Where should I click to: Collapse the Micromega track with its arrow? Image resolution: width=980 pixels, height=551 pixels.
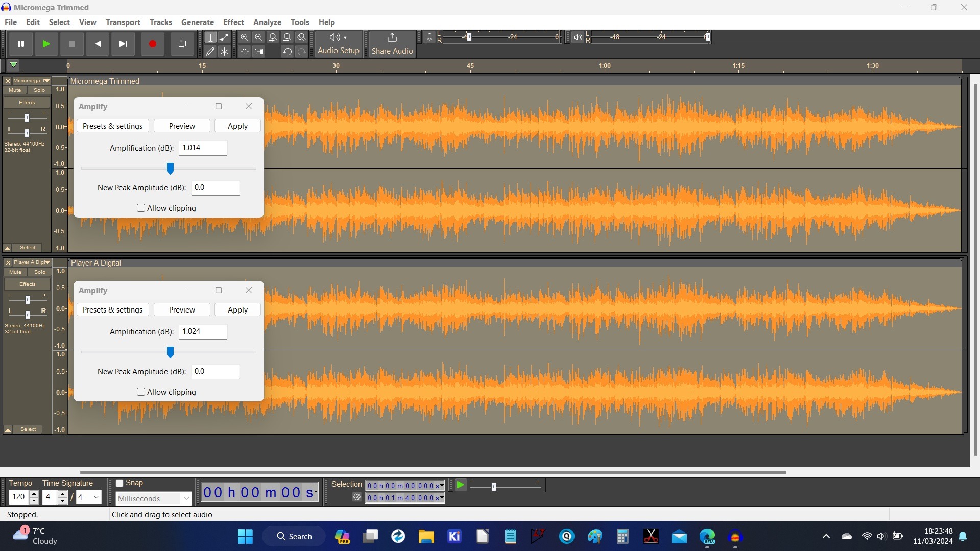[x=8, y=248]
